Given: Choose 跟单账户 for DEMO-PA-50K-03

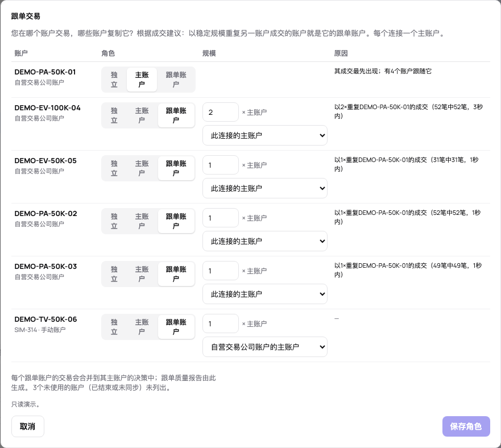Looking at the screenshot, I should [x=176, y=274].
